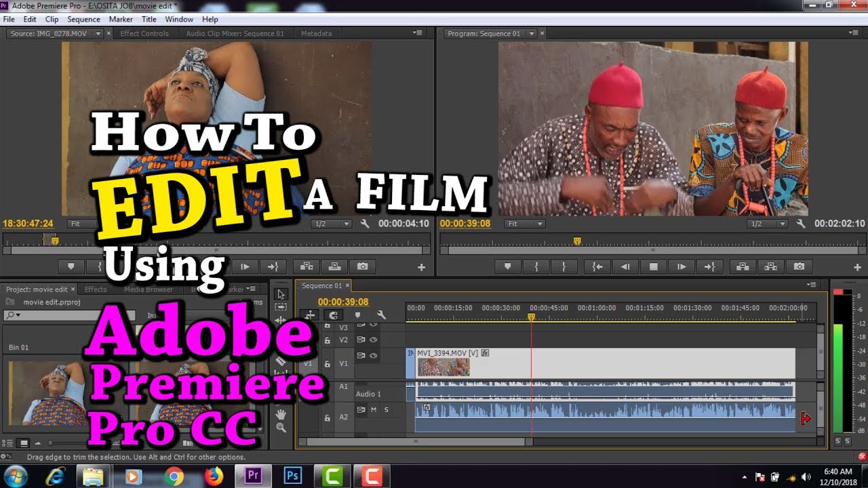The width and height of the screenshot is (868, 488).
Task: Open Source monitor settings wrench
Action: (x=365, y=224)
